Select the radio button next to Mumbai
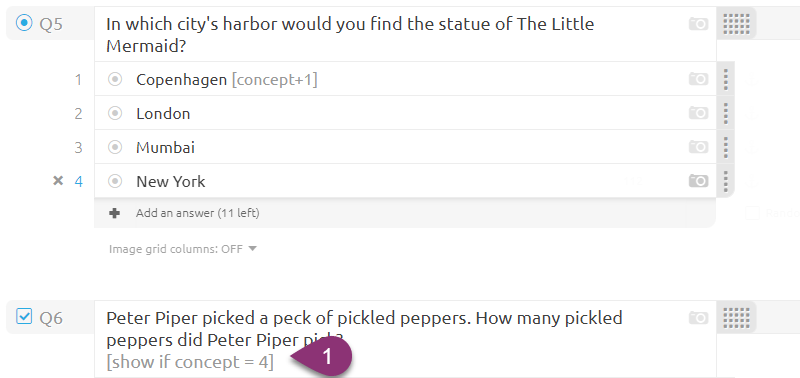 [x=115, y=147]
